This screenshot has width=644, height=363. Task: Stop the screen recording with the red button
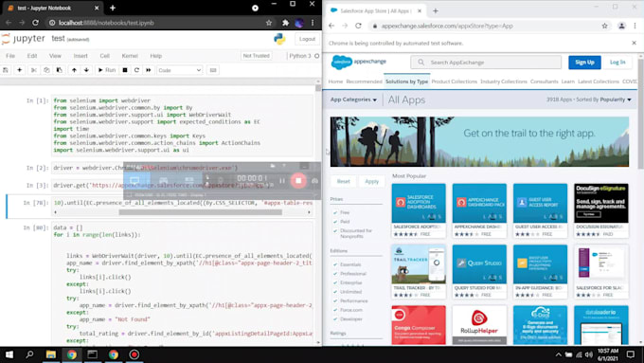[298, 180]
